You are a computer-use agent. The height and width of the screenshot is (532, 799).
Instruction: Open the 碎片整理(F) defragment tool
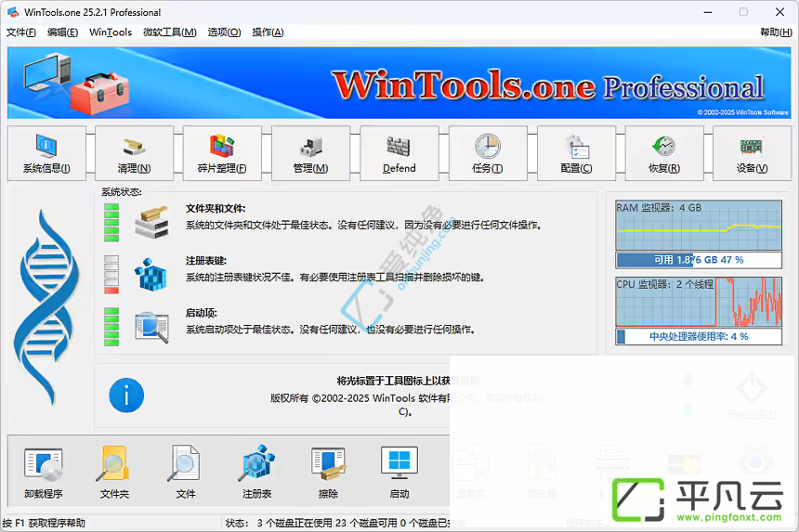click(x=222, y=153)
